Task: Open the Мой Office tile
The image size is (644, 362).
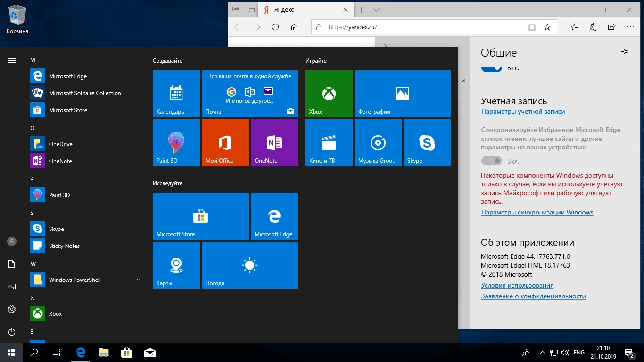Action: [x=225, y=143]
